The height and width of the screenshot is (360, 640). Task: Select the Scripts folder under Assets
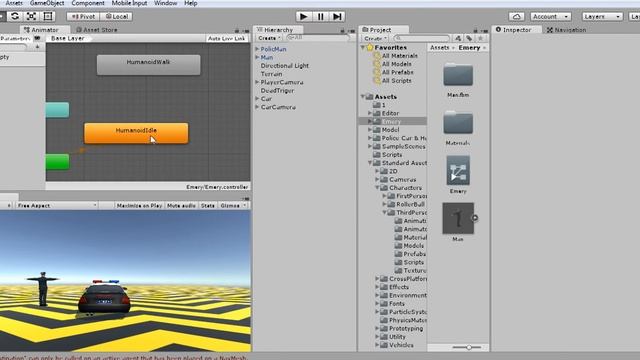point(391,155)
